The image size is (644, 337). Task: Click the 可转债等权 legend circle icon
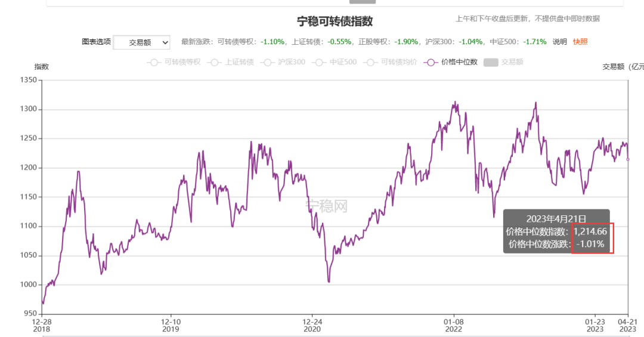[154, 63]
